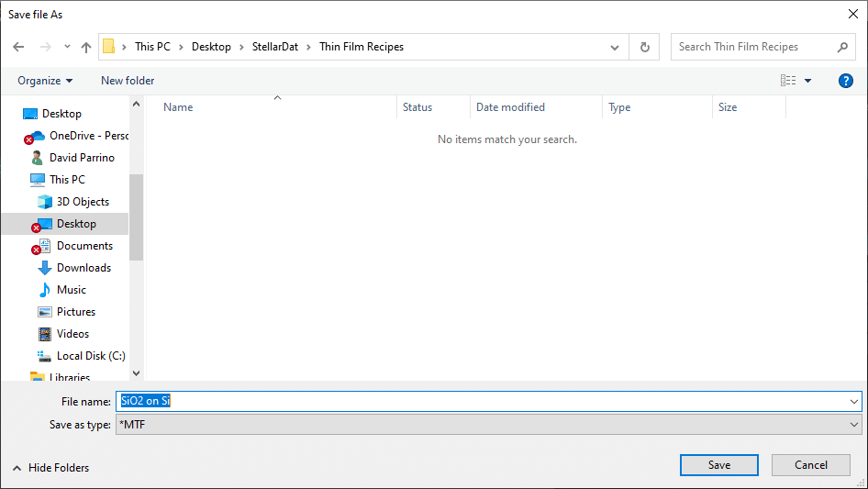Click the Music note icon

45,290
